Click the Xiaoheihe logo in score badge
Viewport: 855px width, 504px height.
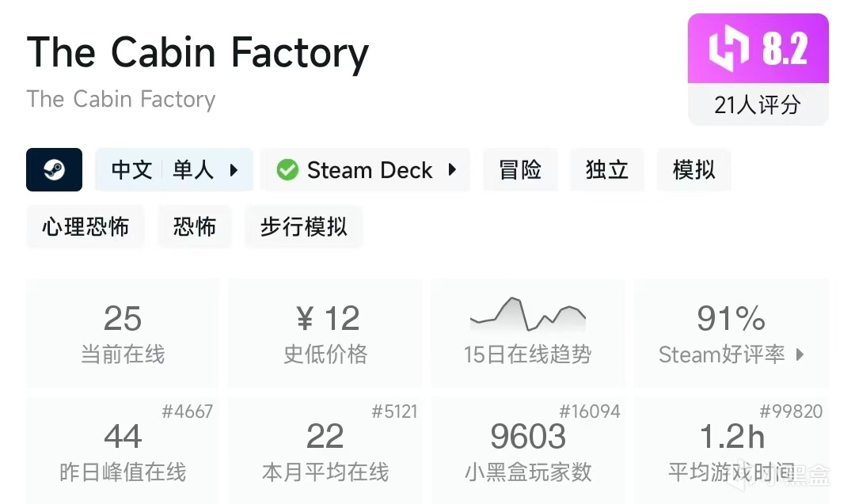tap(727, 49)
